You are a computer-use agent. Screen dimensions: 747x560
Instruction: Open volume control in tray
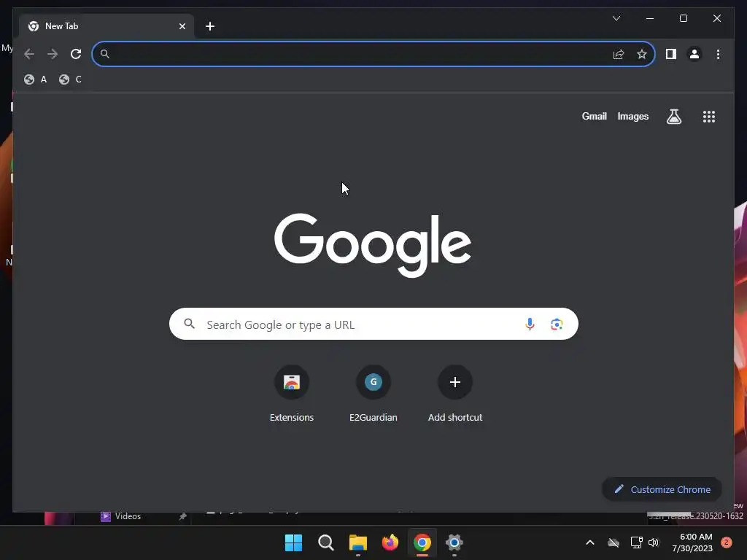coord(654,542)
